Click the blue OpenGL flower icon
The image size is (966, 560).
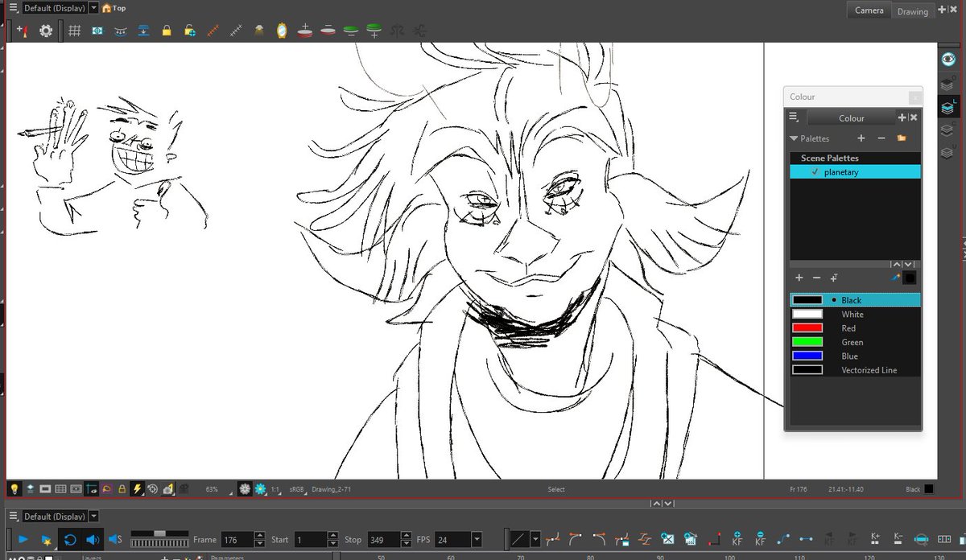click(x=260, y=488)
